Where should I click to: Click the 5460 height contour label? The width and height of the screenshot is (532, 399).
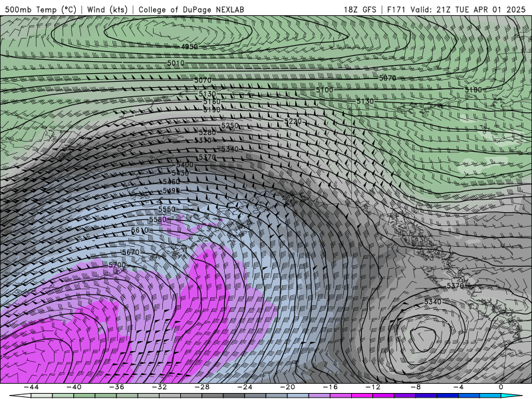click(172, 182)
